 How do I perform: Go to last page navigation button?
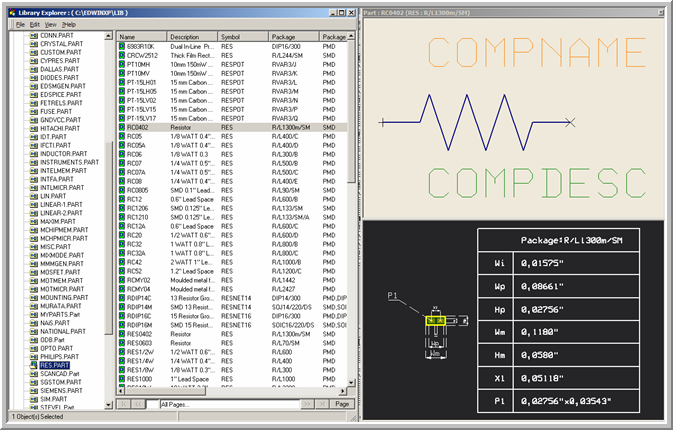pos(321,404)
